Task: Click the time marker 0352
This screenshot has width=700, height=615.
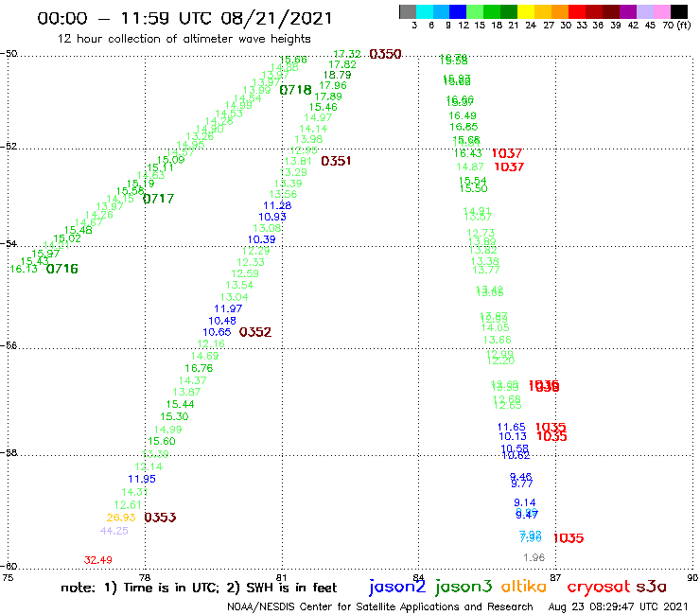Action: pos(254,332)
